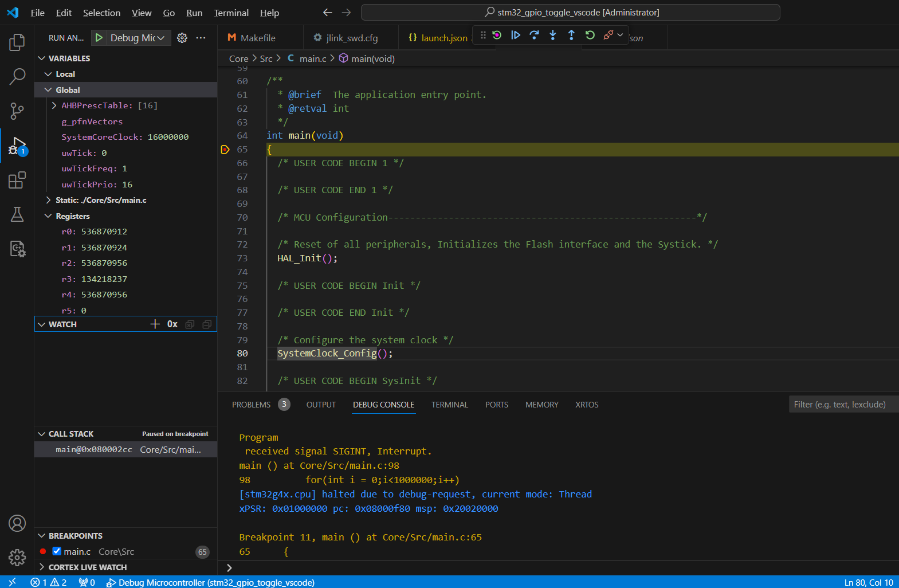
Task: Toggle breakpoint marker on line 65
Action: [x=225, y=150]
